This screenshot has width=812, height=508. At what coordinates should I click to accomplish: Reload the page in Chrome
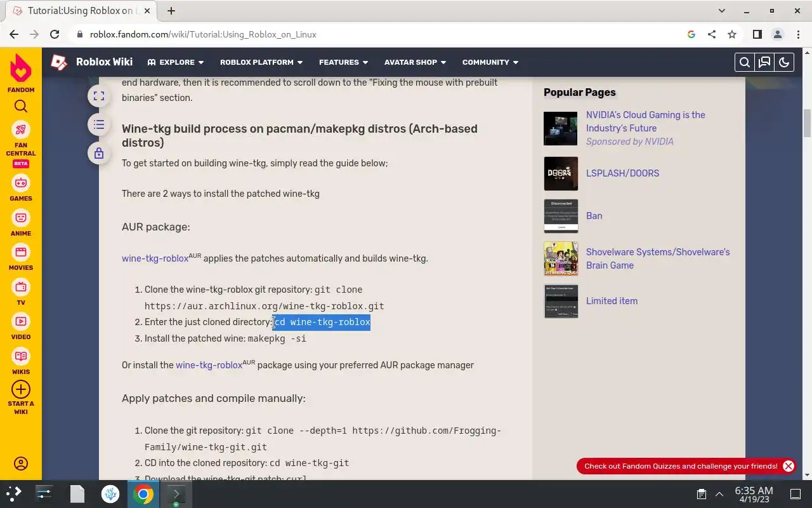point(55,34)
